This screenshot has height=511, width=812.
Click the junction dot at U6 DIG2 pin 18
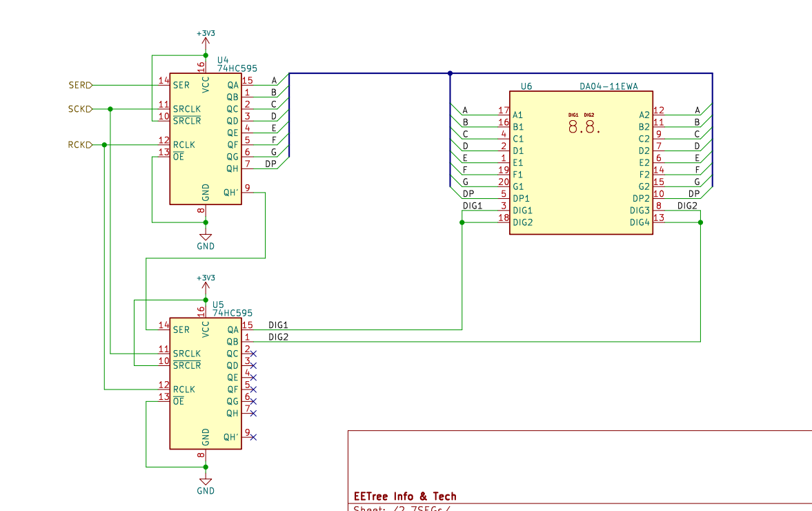point(462,222)
